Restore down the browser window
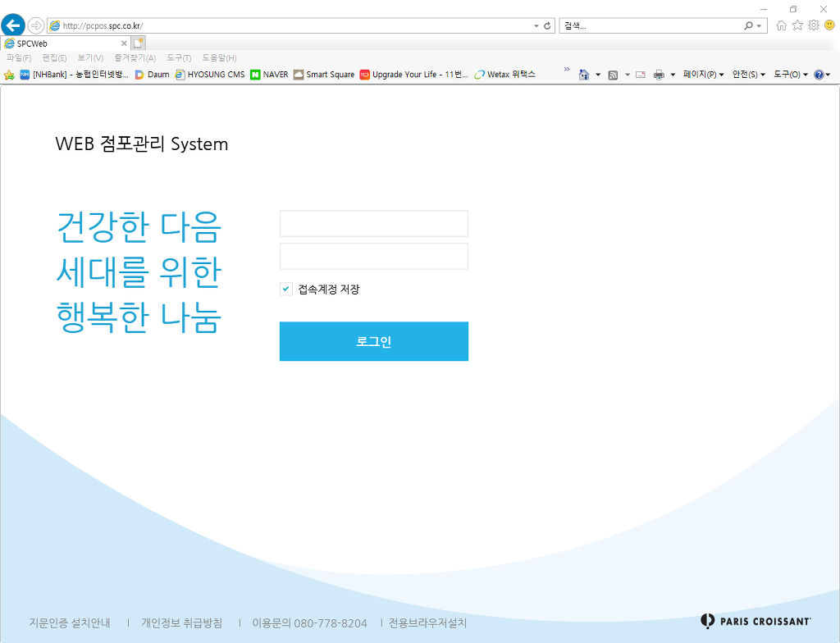The image size is (840, 643). tap(793, 9)
